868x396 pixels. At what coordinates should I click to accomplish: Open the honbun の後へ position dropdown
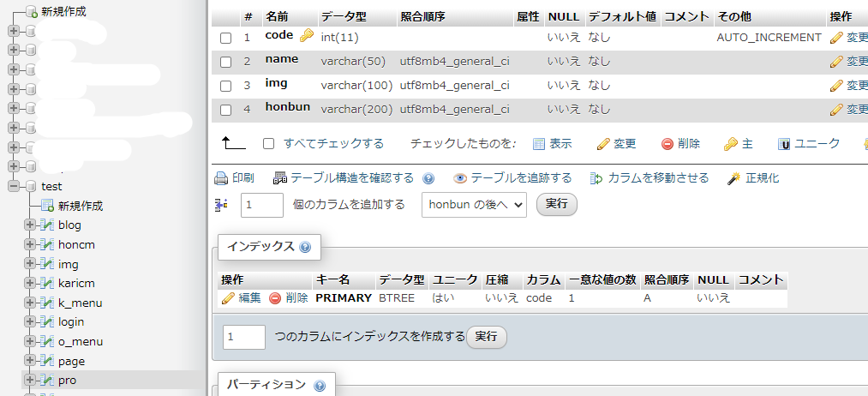click(x=474, y=205)
